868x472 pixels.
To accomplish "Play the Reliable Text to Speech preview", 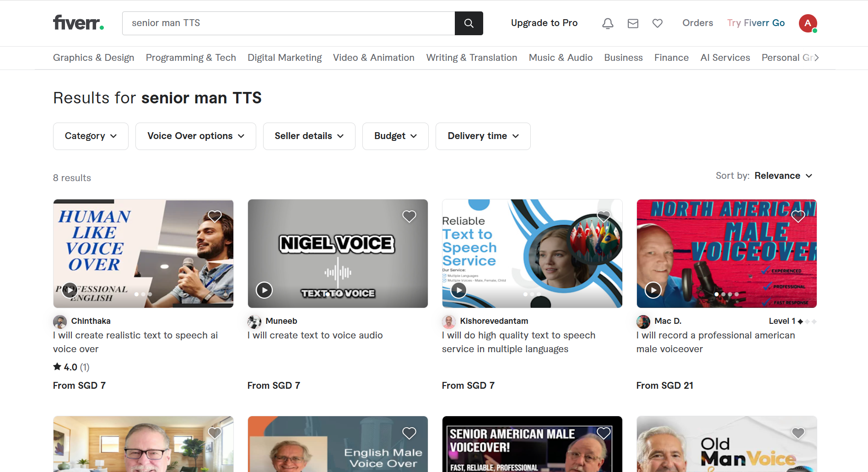I will point(458,290).
